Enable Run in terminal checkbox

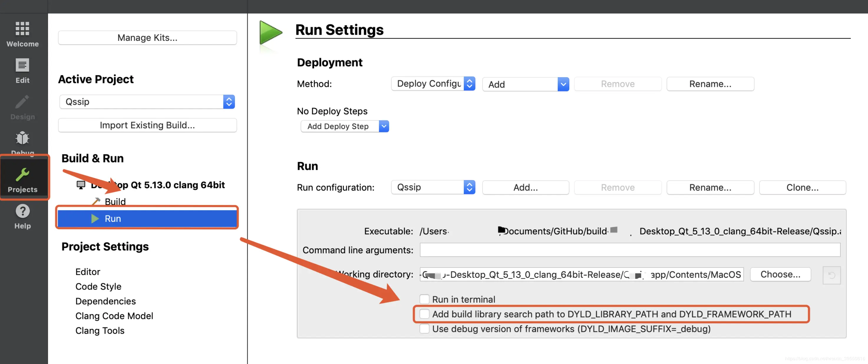(x=424, y=299)
